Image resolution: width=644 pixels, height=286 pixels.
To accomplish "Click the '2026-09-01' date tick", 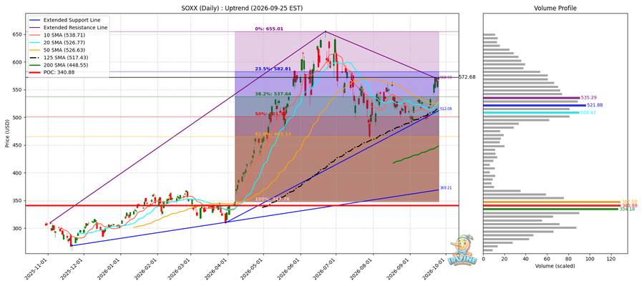I will tap(399, 268).
